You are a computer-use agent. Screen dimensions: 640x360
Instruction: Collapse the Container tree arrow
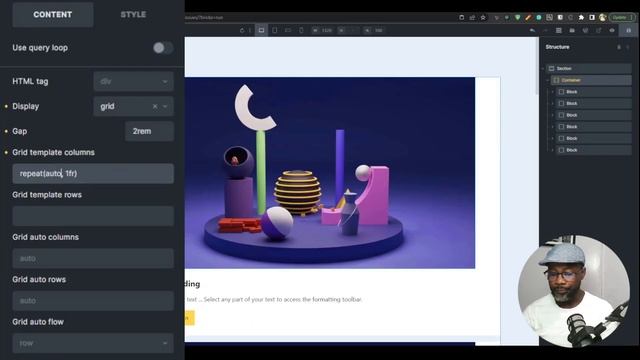pos(548,80)
